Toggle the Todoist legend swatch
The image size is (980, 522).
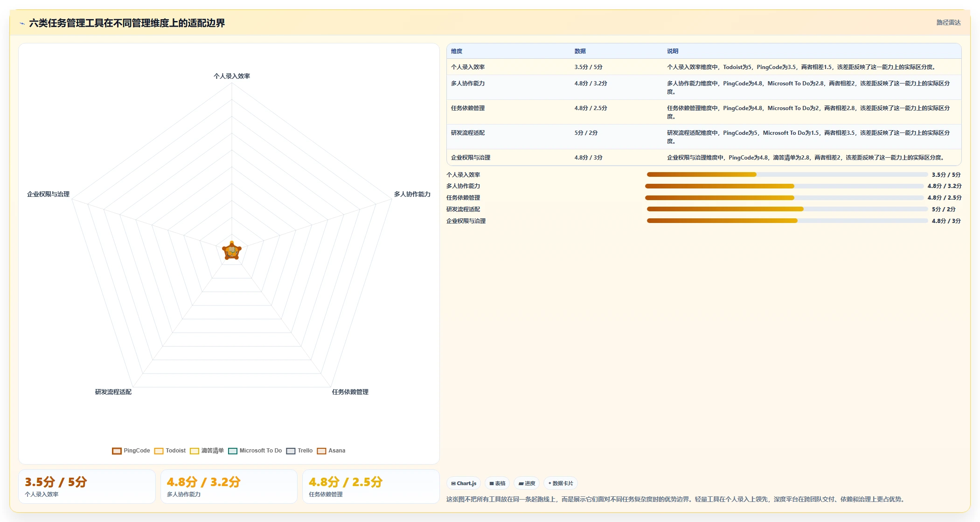tap(159, 451)
